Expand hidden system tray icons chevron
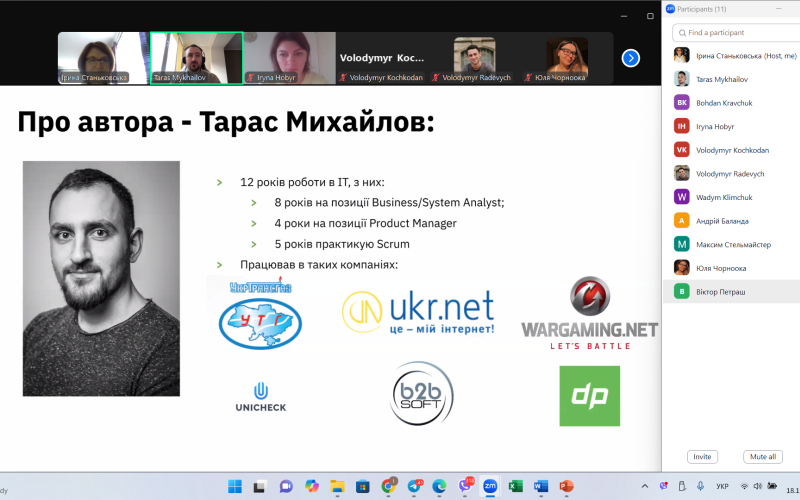This screenshot has width=800, height=500. 645,486
